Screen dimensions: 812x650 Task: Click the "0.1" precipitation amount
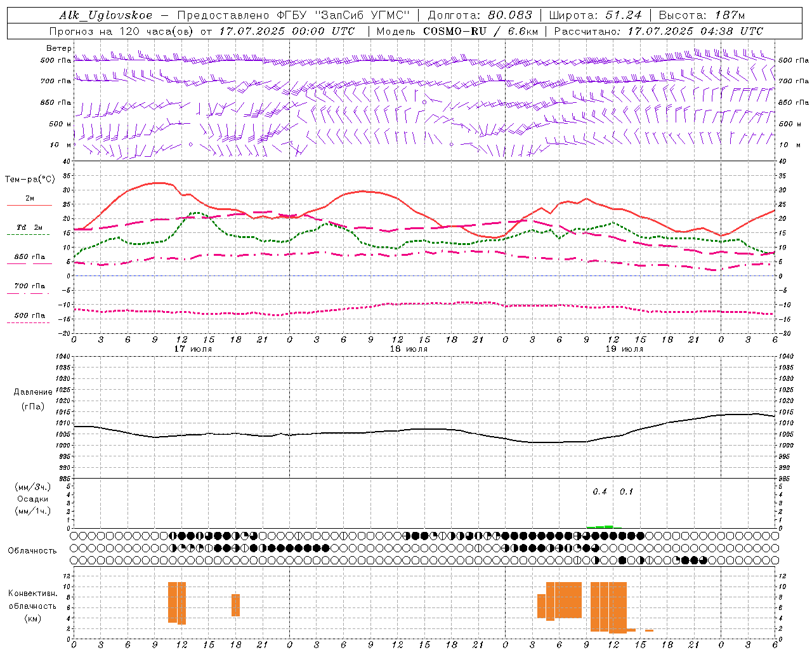(x=626, y=492)
